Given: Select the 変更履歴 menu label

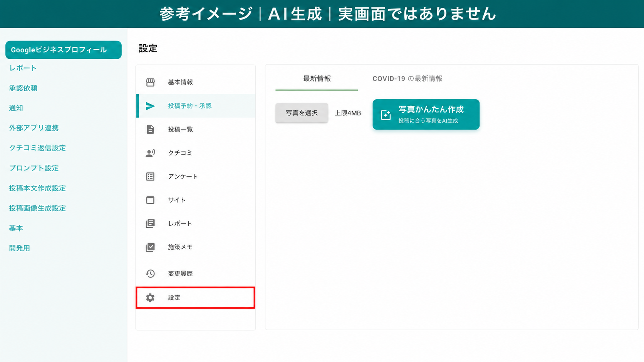Looking at the screenshot, I should [x=180, y=274].
